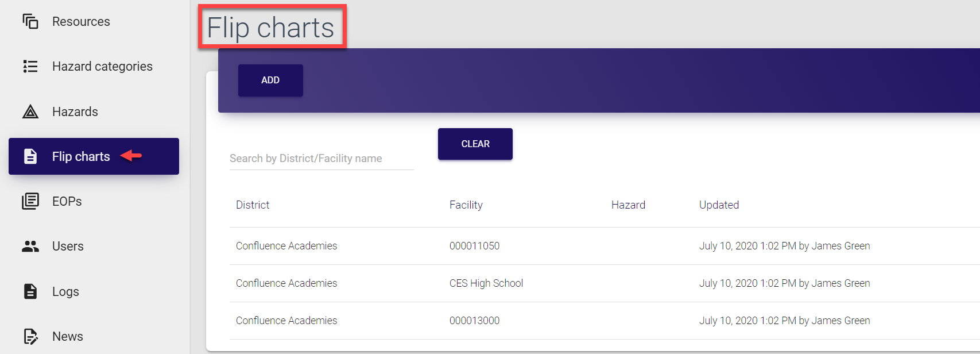
Task: Click the Resources sidebar icon
Action: click(30, 22)
